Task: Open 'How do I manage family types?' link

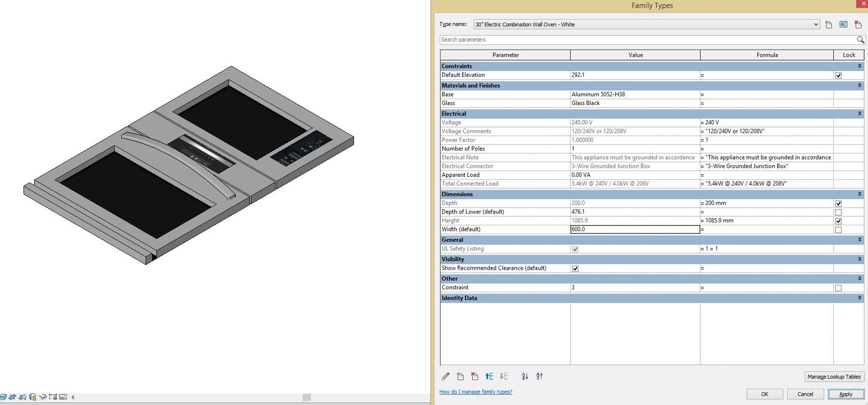Action: point(476,392)
